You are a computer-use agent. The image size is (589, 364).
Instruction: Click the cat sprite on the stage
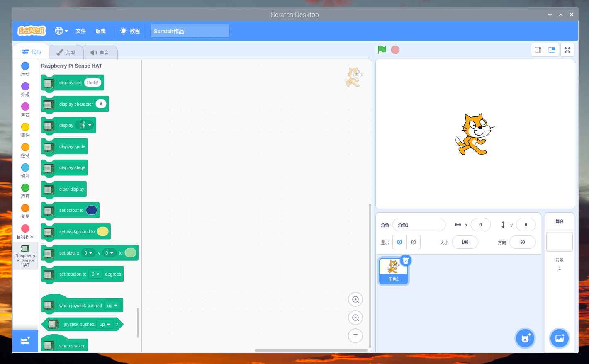tap(475, 134)
